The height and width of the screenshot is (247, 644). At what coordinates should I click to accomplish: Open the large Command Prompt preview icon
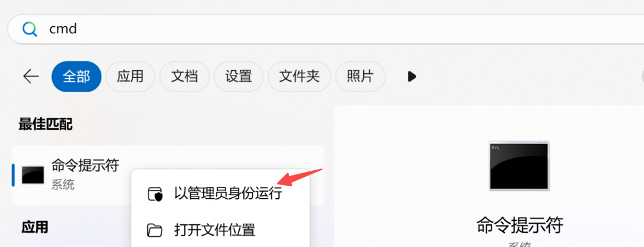tap(519, 165)
